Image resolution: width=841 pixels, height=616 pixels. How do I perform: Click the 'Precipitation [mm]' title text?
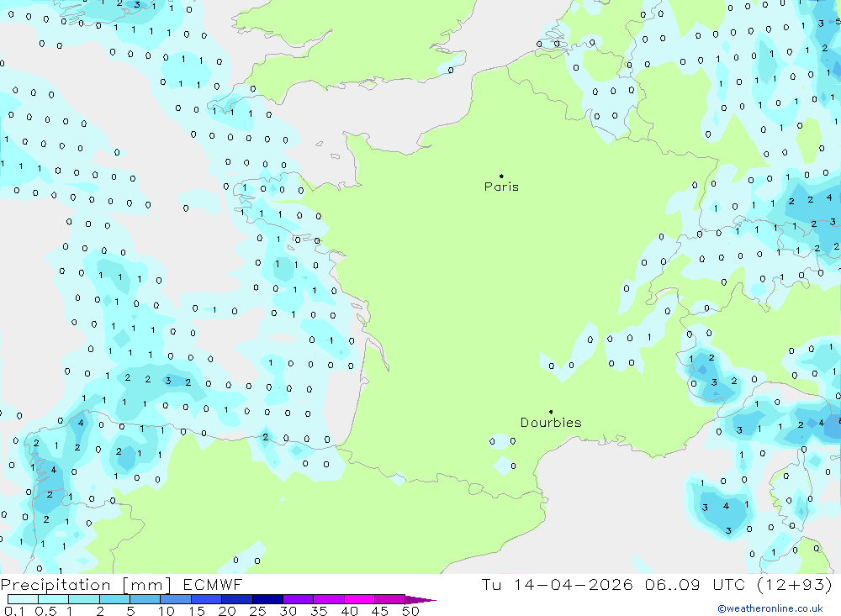[x=87, y=585]
